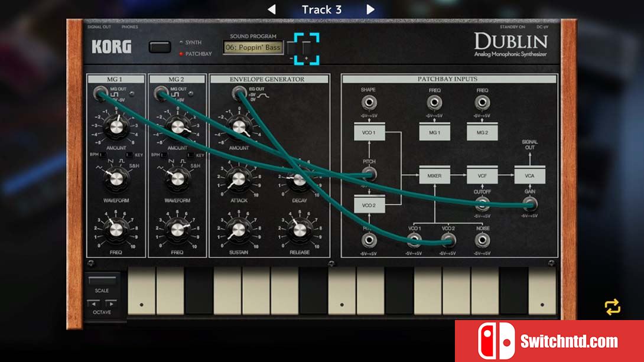This screenshot has width=644, height=362.
Task: Click the Track 3 title
Action: [321, 9]
